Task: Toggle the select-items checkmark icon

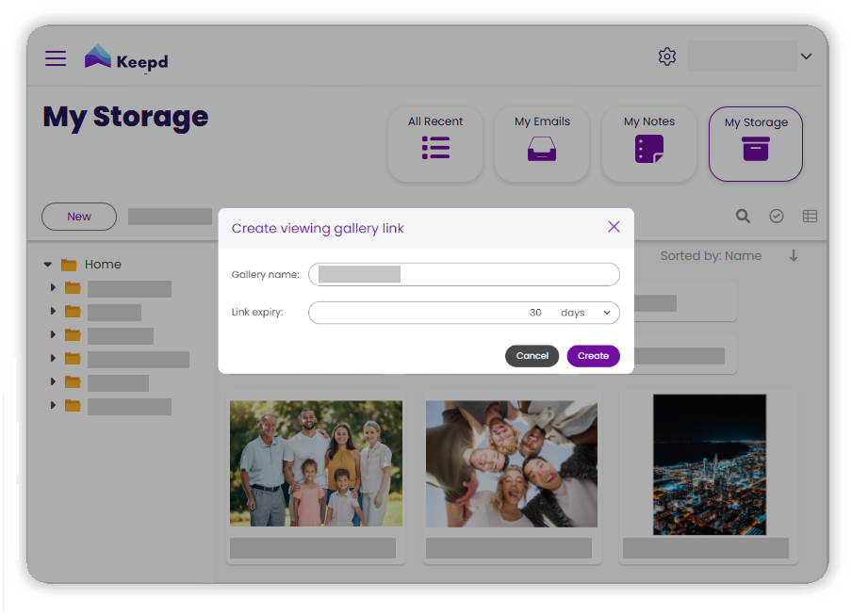Action: (x=777, y=217)
